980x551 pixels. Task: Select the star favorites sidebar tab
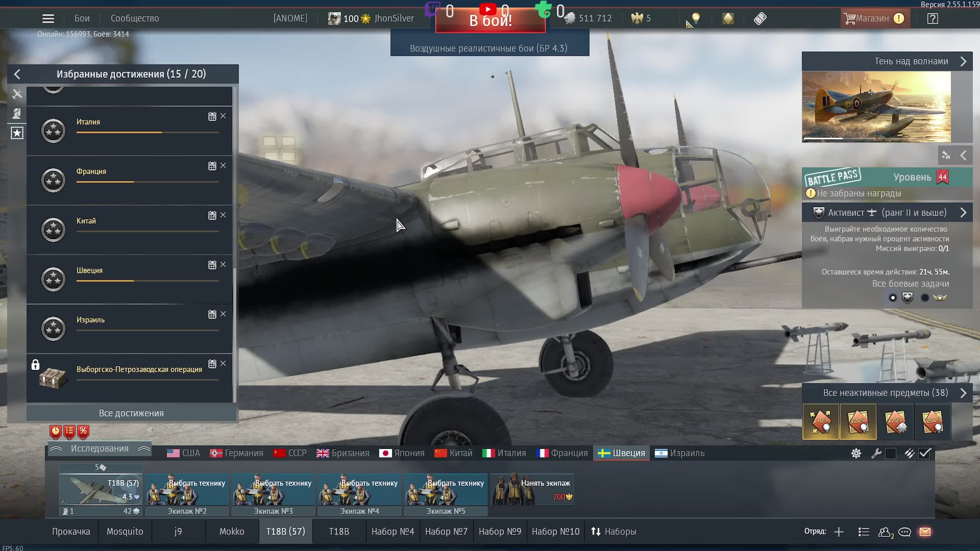17,133
